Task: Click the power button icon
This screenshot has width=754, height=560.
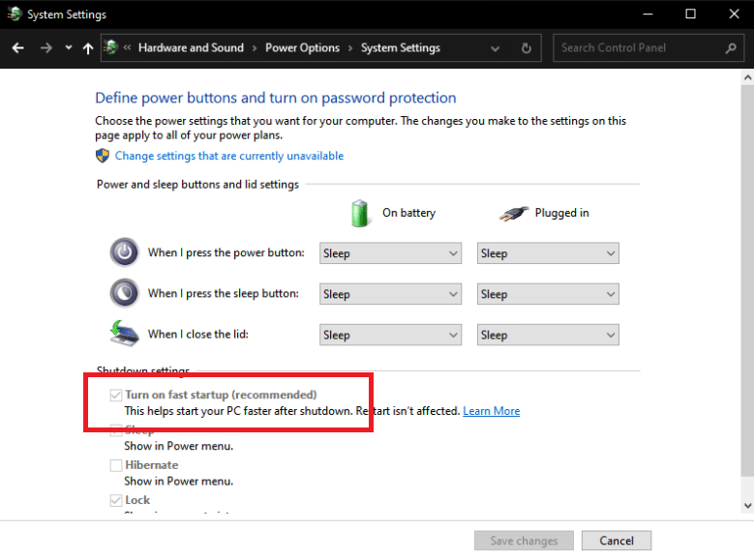Action: coord(125,252)
